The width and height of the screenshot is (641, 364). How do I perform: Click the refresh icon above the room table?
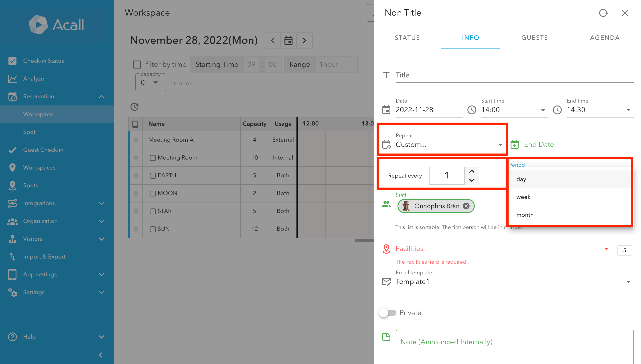(x=134, y=107)
